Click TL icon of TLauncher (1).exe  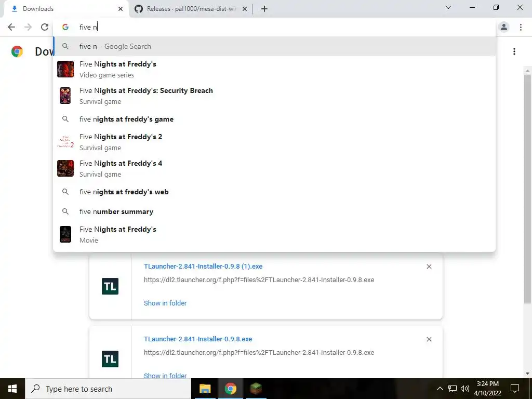pyautogui.click(x=110, y=286)
